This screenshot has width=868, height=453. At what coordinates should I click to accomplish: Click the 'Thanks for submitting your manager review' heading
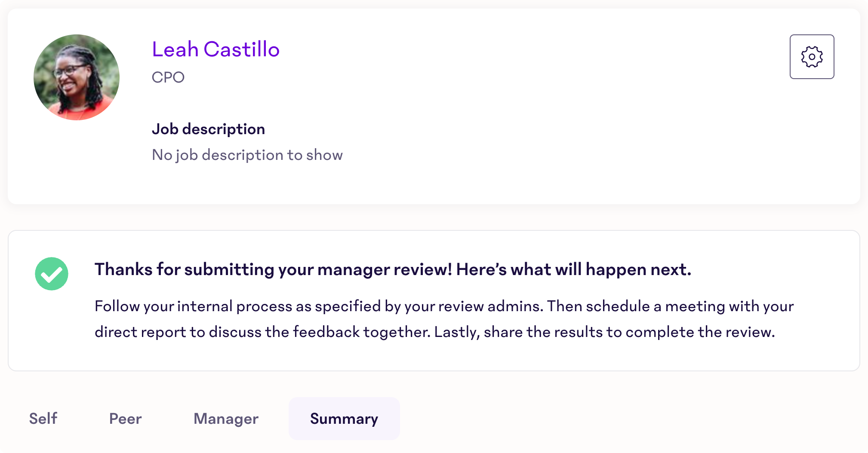click(x=393, y=269)
